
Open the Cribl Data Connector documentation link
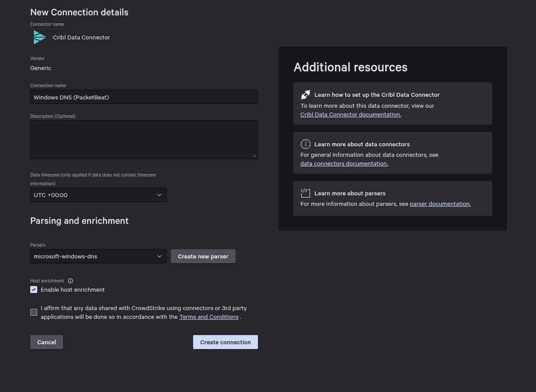350,114
